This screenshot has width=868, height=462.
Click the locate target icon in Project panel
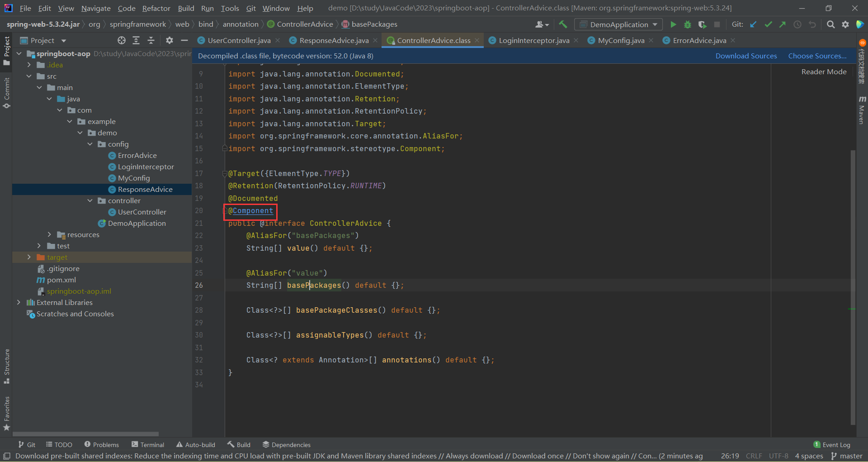122,40
